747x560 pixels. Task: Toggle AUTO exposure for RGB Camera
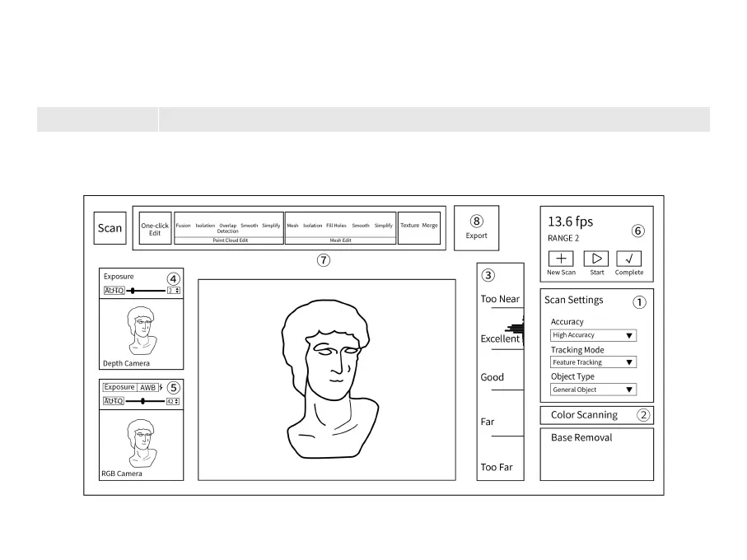(114, 401)
